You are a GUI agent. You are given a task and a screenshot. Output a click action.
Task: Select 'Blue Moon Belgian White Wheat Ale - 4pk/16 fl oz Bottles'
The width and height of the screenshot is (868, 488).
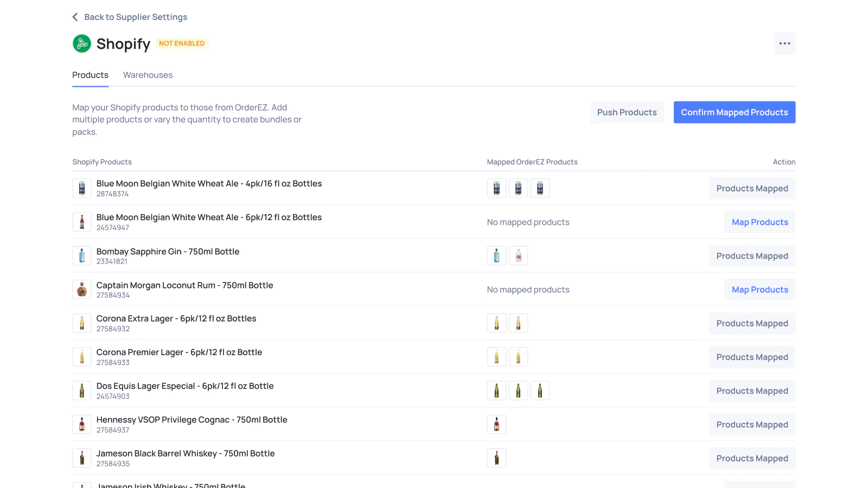(209, 184)
